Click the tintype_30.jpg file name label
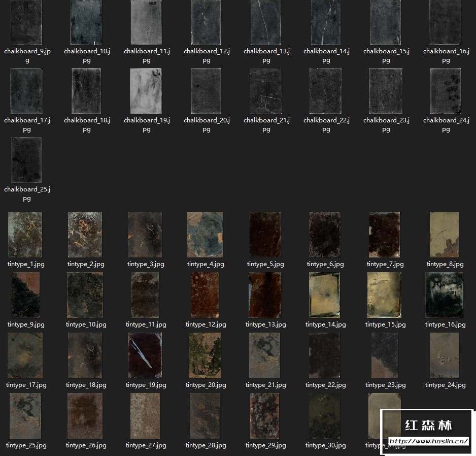This screenshot has height=456, width=476. [x=325, y=445]
